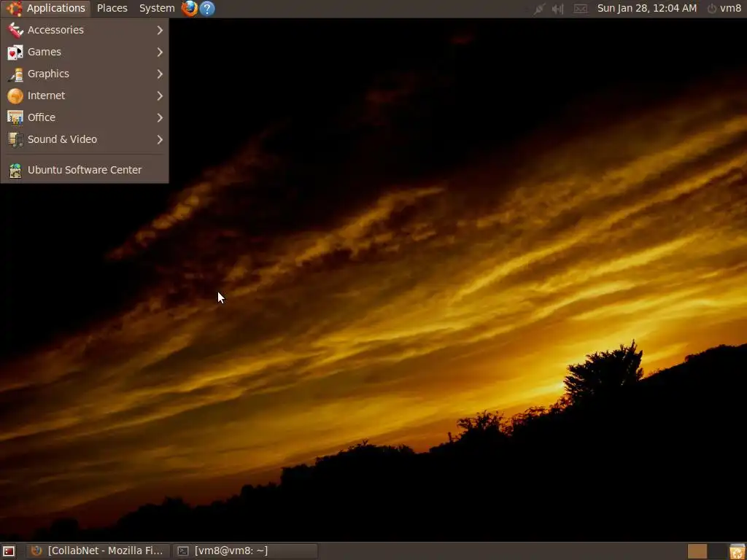
Task: Click the Sound & Video film icon
Action: coord(15,139)
